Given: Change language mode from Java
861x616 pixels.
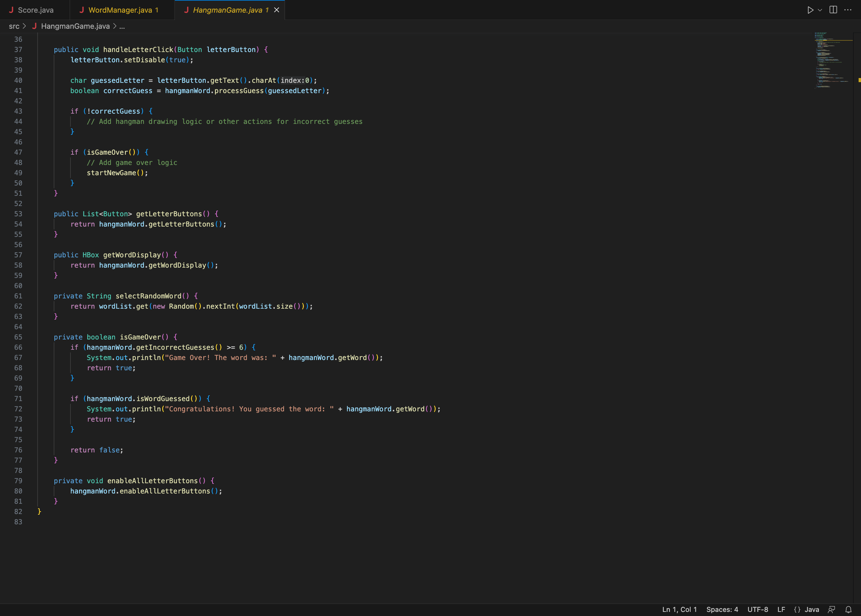Looking at the screenshot, I should point(812,609).
